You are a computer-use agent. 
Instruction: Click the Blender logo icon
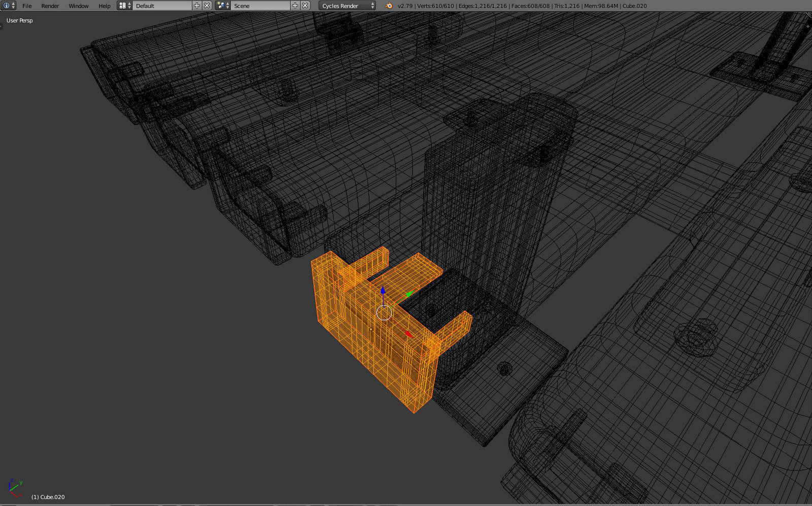pos(389,6)
